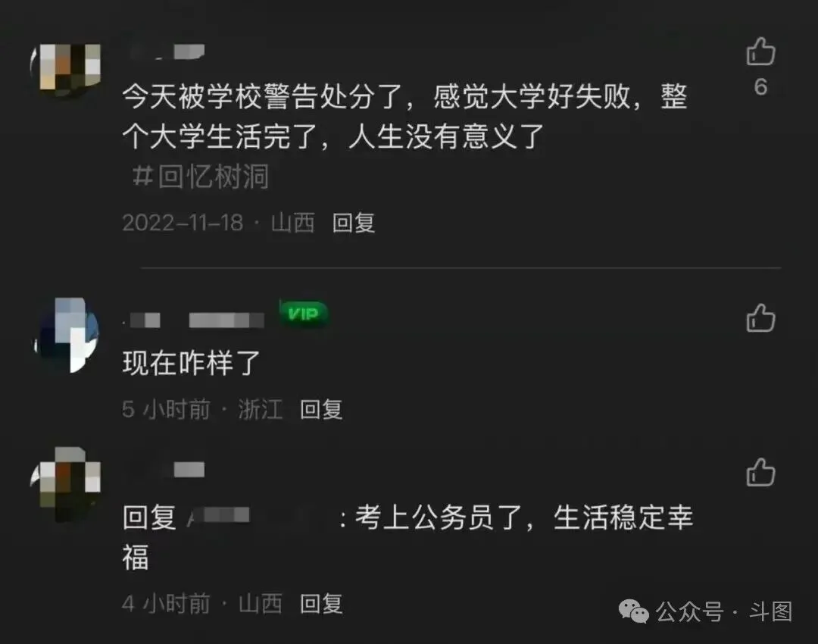This screenshot has height=644, width=818.
Task: Open the VIP user's blurred username
Action: point(194,320)
